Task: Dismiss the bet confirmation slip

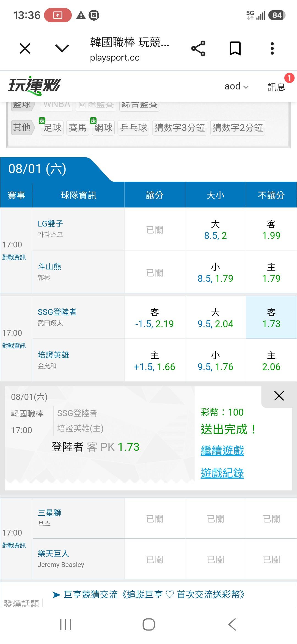Action: 279,396
